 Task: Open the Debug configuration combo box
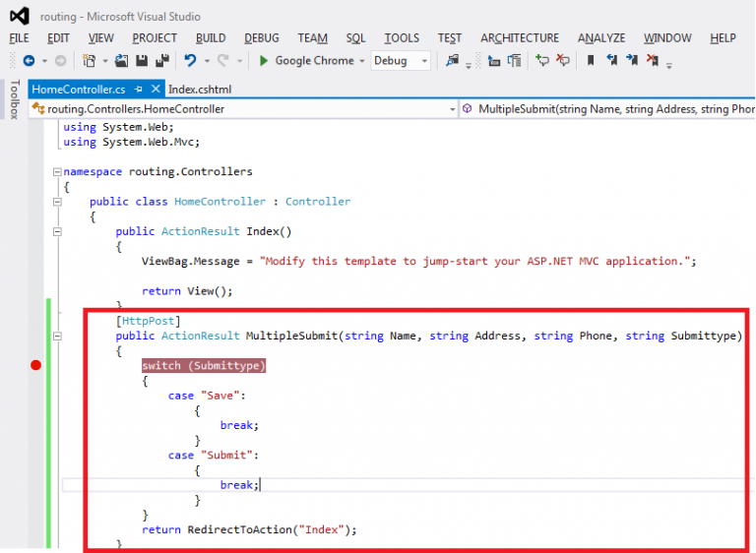click(401, 61)
